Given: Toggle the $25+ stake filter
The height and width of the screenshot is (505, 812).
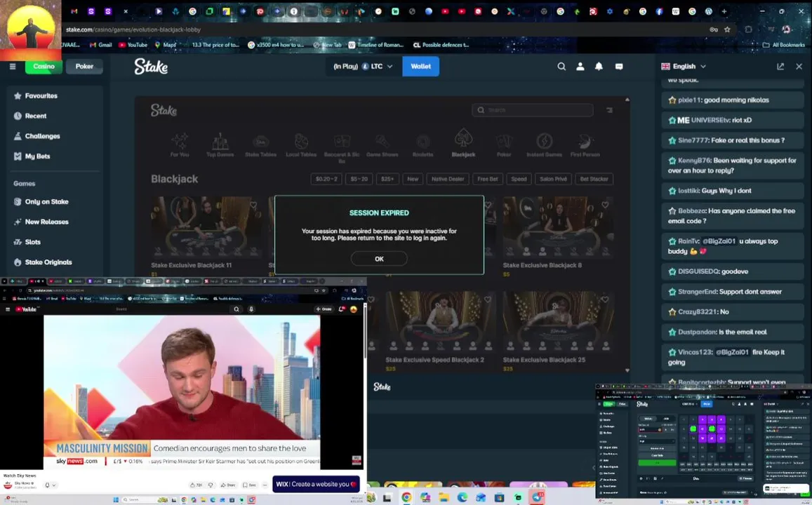Looking at the screenshot, I should pyautogui.click(x=387, y=179).
